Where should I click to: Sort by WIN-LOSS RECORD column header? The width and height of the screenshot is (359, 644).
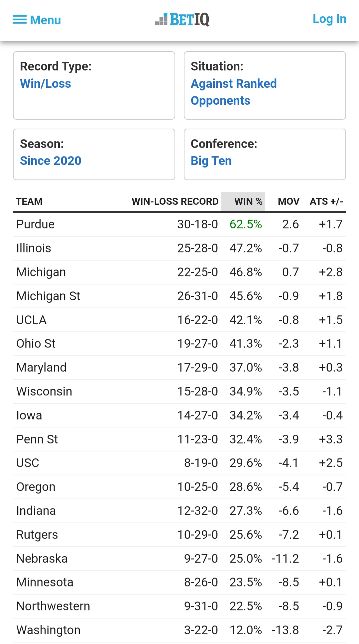[x=175, y=201]
